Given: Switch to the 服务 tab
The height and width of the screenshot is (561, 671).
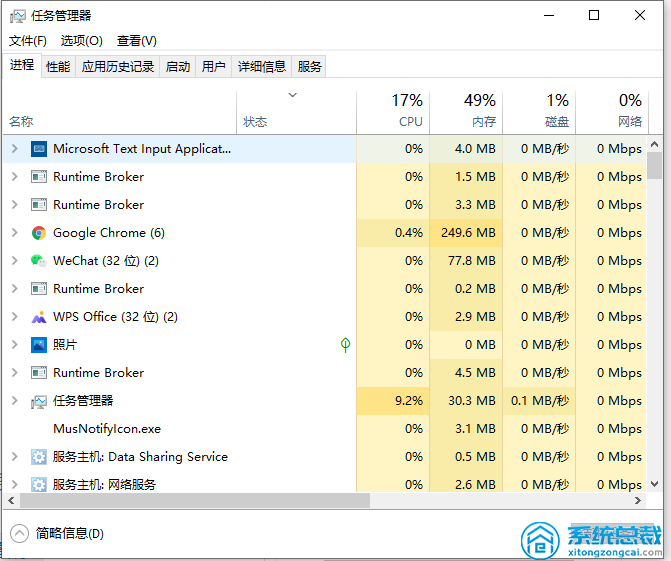Looking at the screenshot, I should pyautogui.click(x=309, y=67).
